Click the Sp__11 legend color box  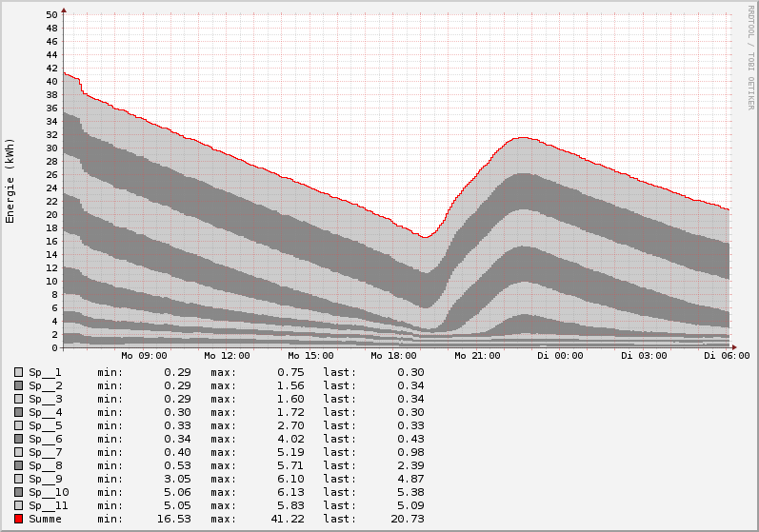18,505
